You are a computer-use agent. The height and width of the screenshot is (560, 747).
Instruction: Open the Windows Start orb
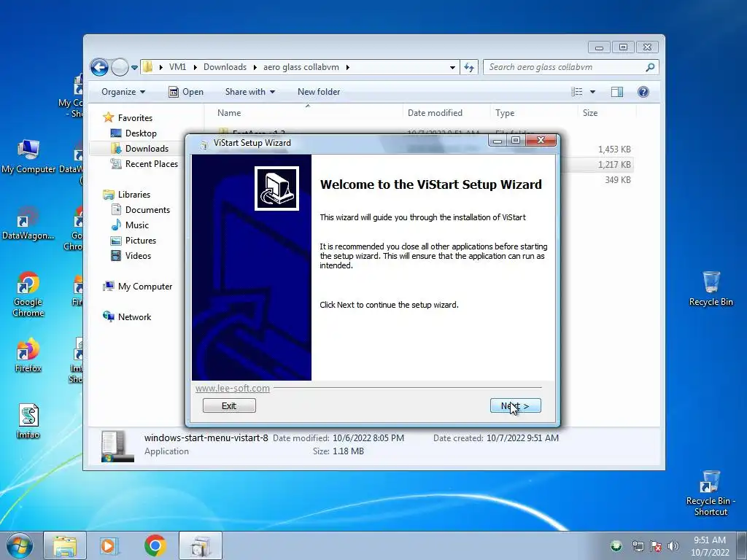pyautogui.click(x=20, y=545)
